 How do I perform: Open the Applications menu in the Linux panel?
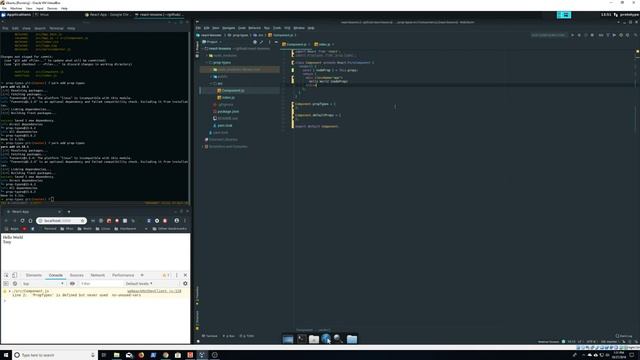pyautogui.click(x=16, y=15)
